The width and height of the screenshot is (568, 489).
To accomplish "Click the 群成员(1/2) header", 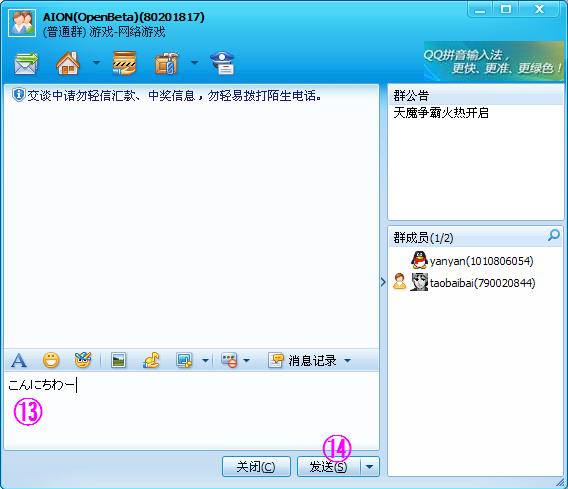I will [423, 238].
